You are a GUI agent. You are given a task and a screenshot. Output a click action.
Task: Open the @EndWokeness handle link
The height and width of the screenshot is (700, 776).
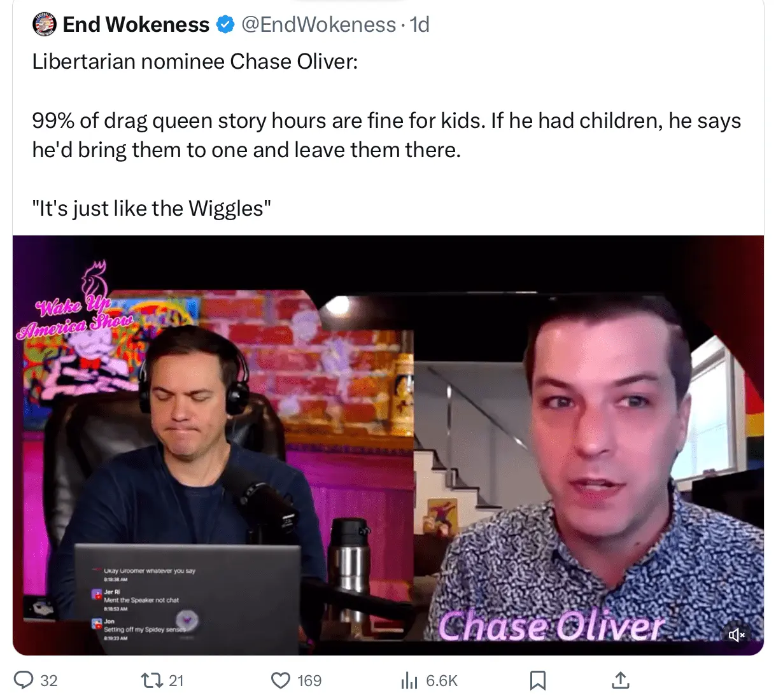point(318,25)
